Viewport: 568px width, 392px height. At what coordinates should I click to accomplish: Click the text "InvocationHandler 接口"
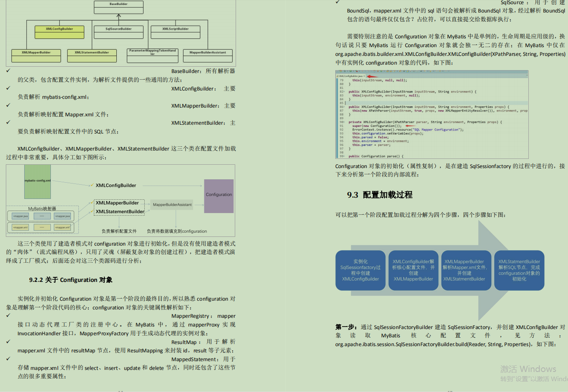46,334
